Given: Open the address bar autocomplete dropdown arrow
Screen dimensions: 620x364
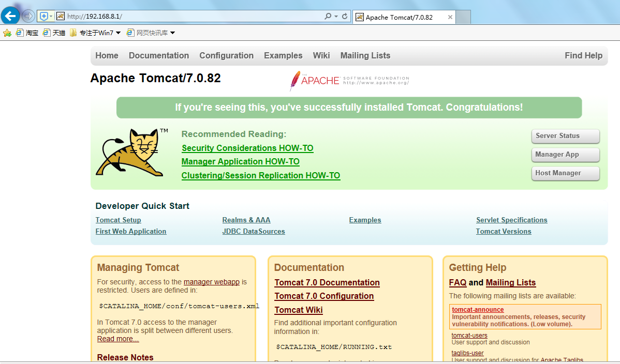Looking at the screenshot, I should [336, 16].
